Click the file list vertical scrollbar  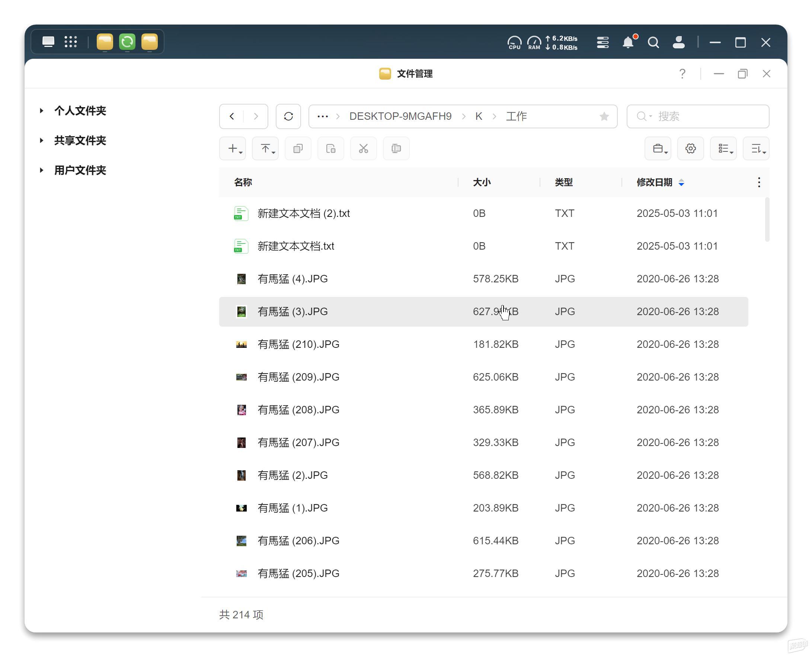[767, 219]
